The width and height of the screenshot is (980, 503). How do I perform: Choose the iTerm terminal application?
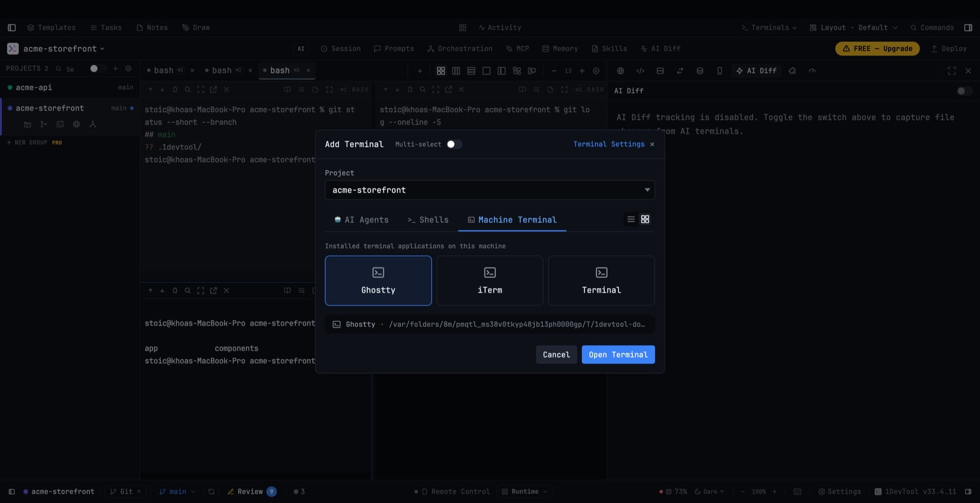490,280
